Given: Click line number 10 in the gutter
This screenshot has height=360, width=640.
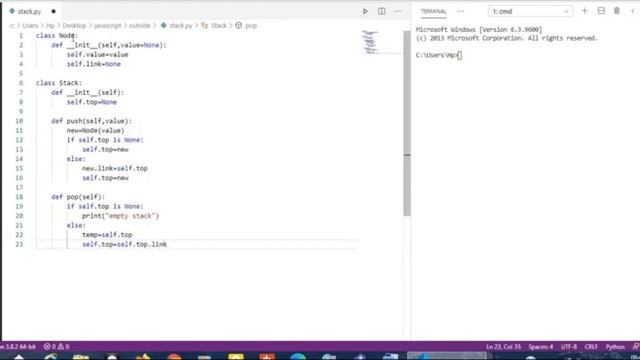Looking at the screenshot, I should point(19,121).
